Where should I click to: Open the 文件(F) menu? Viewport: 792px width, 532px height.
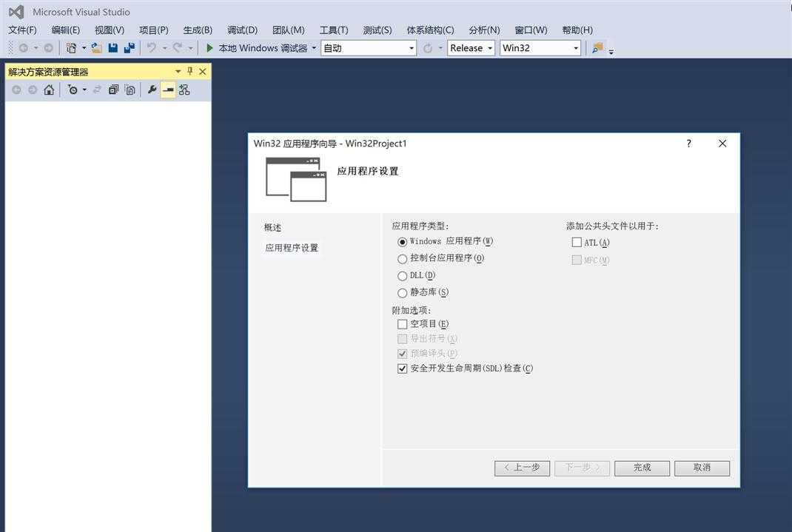point(22,30)
